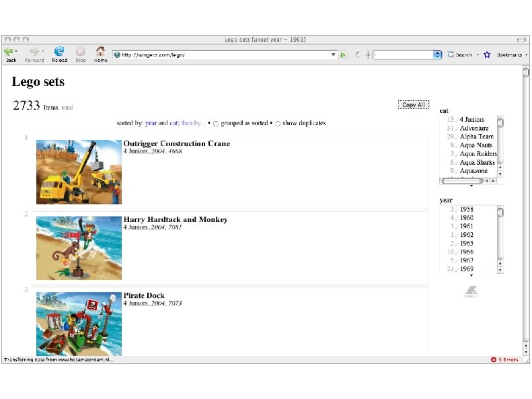Open Pirate Dock title
Screen dimensions: 532x399
pyautogui.click(x=144, y=295)
